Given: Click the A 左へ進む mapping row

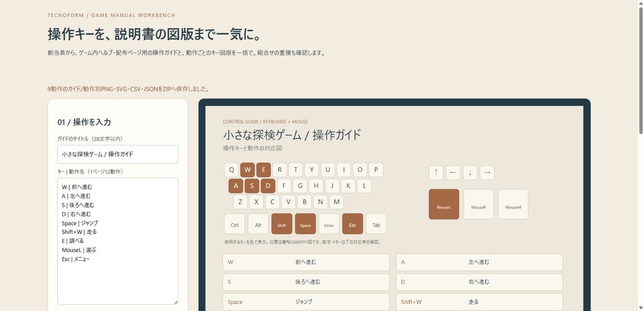Looking at the screenshot, I should (479, 262).
